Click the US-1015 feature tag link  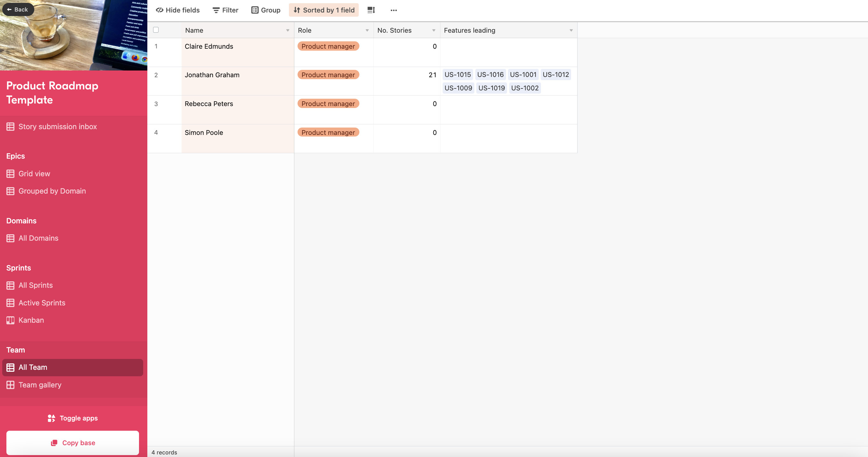457,74
